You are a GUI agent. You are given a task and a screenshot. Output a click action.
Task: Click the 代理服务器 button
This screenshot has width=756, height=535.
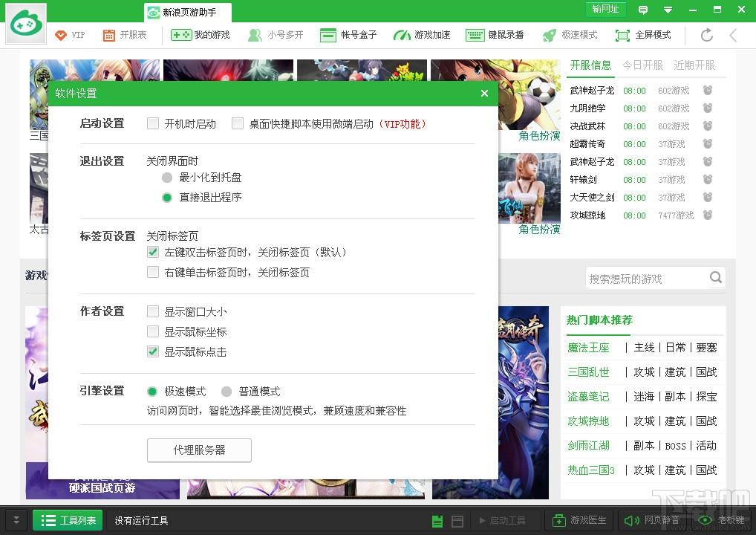[199, 450]
